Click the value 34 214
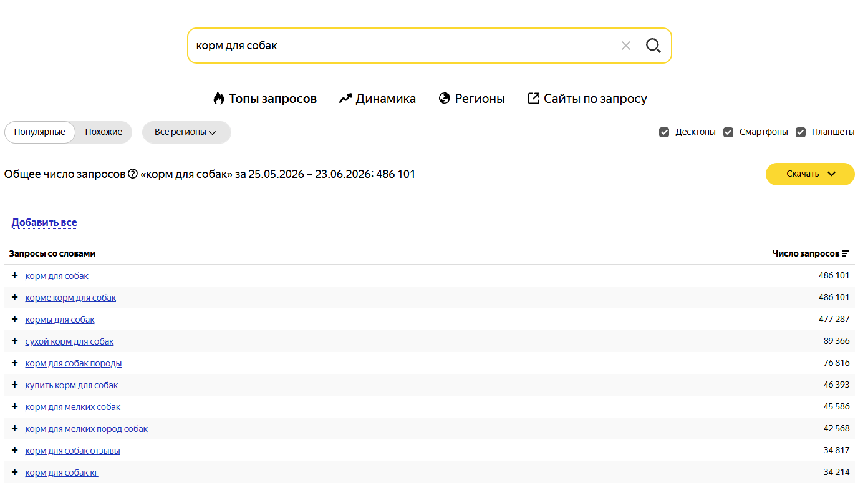The width and height of the screenshot is (868, 485). tap(836, 472)
